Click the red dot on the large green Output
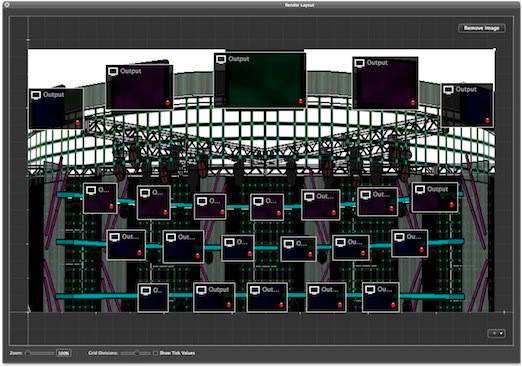Image resolution: width=522 pixels, height=367 pixels. pyautogui.click(x=300, y=101)
